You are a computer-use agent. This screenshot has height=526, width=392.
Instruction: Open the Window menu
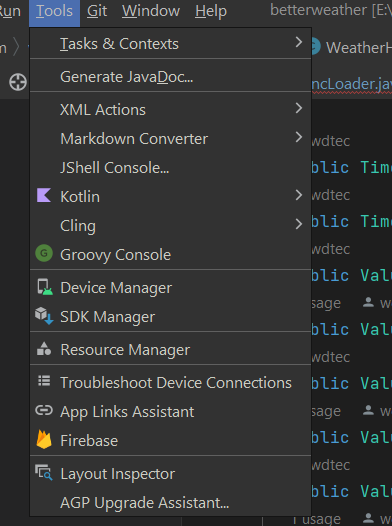pos(151,11)
